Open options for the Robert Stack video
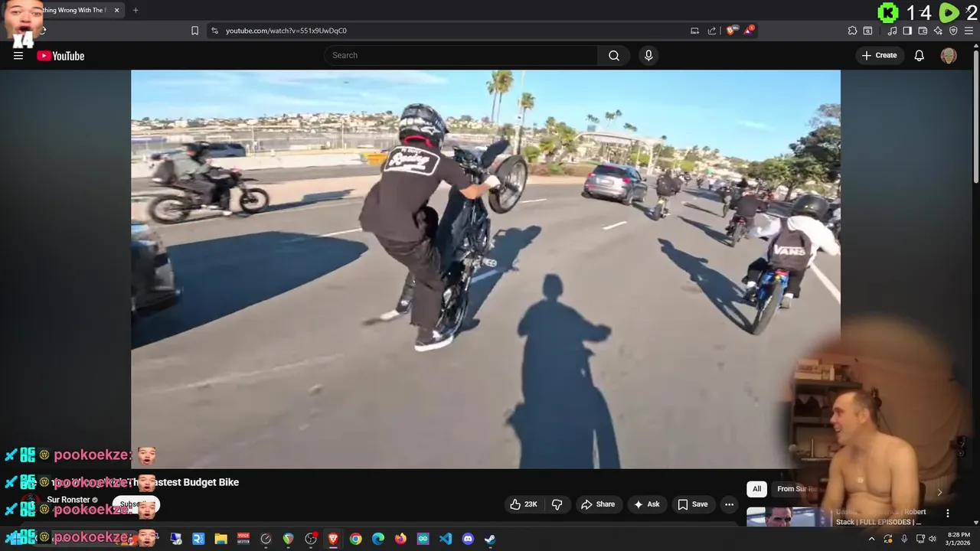Image resolution: width=980 pixels, height=551 pixels. 948,514
